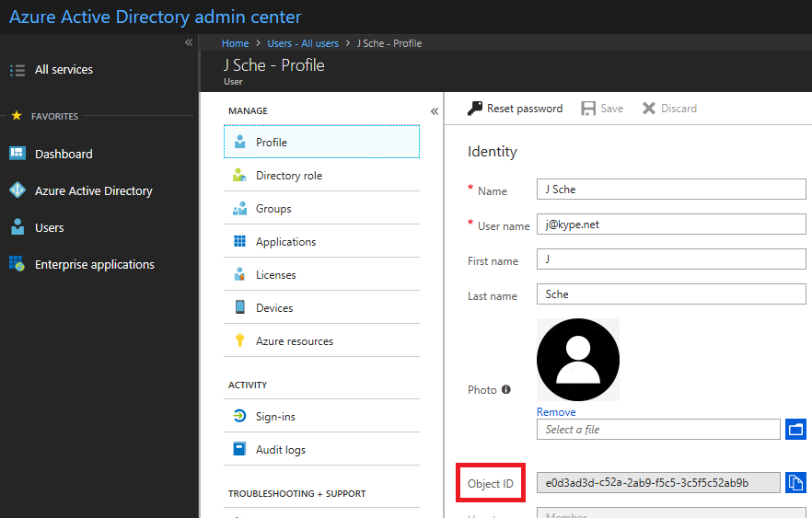Click the Applications grid icon
The height and width of the screenshot is (518, 812).
(239, 241)
